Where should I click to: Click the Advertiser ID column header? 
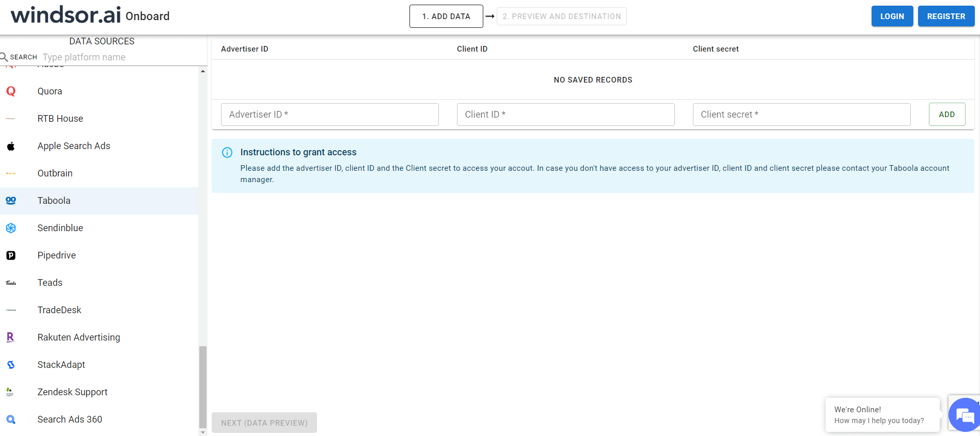click(245, 49)
